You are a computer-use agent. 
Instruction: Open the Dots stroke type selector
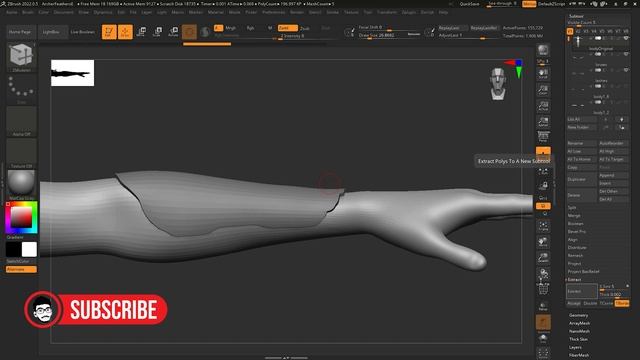(x=21, y=89)
